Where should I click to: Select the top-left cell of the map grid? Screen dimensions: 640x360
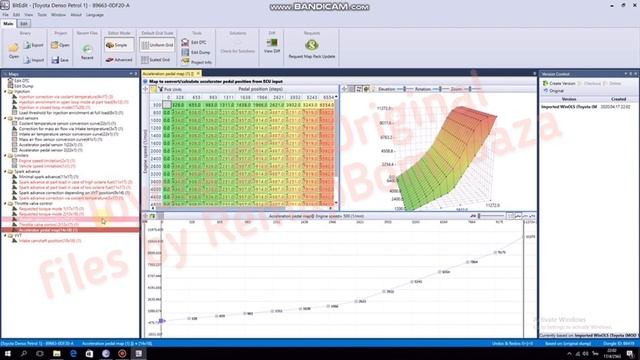tap(167, 105)
